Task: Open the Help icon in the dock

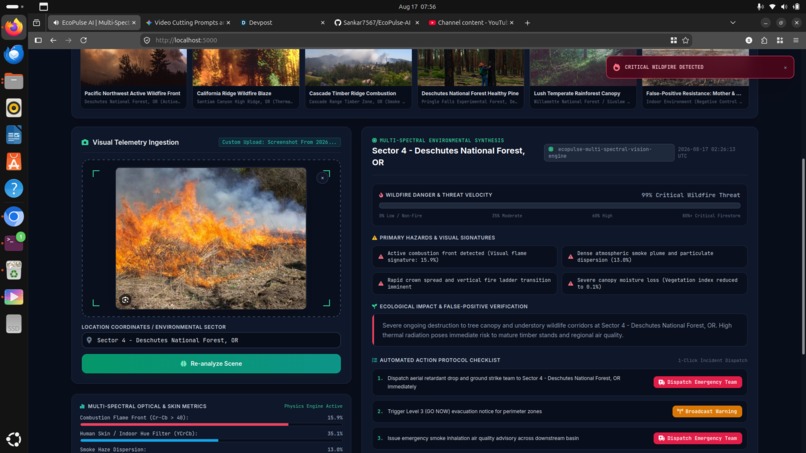Action: [x=14, y=189]
